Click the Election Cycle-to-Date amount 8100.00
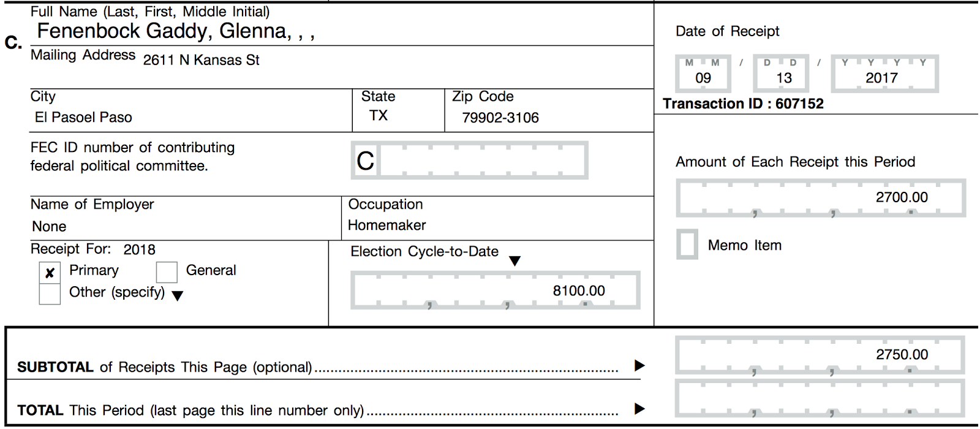The width and height of the screenshot is (980, 429). [495, 291]
